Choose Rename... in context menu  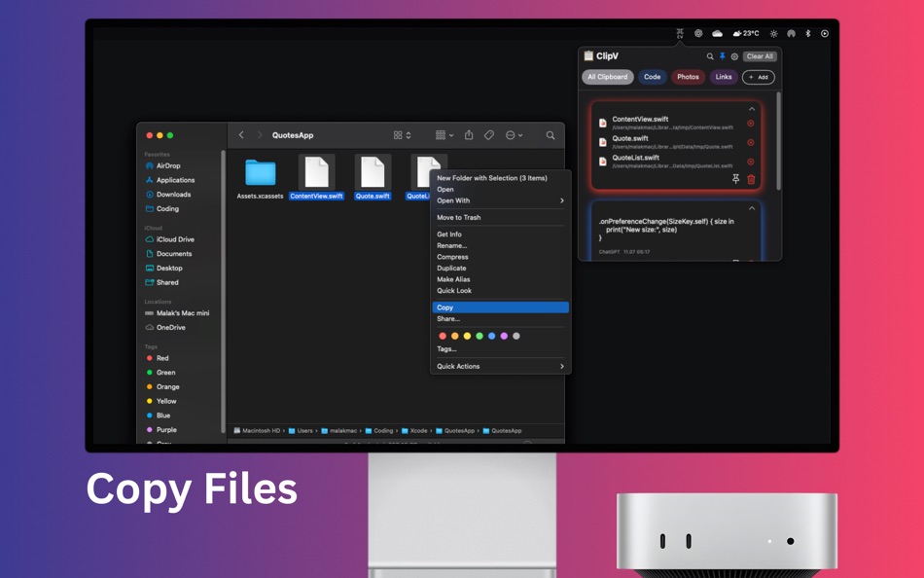pos(500,245)
